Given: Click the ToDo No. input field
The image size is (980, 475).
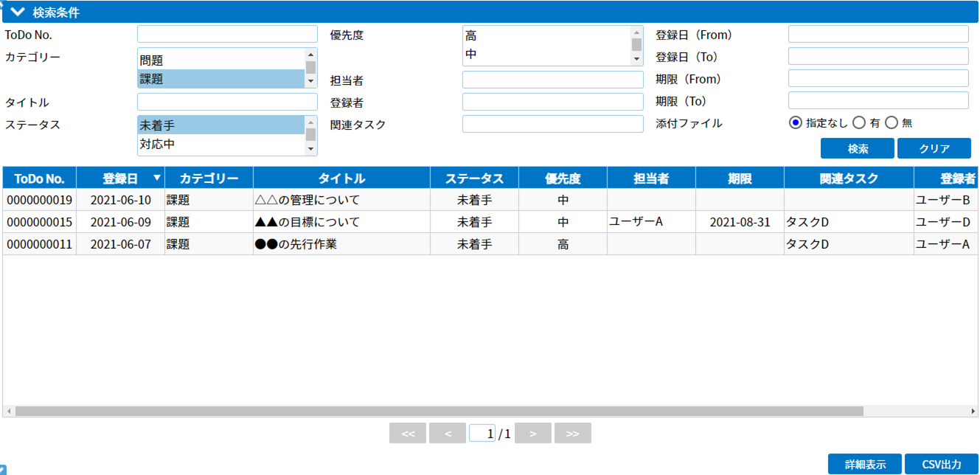Looking at the screenshot, I should [227, 34].
